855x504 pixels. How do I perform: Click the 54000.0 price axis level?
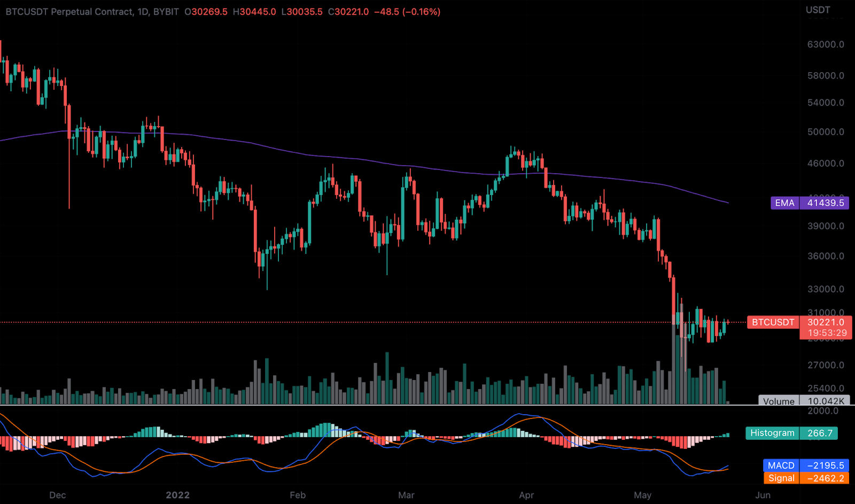[x=826, y=103]
